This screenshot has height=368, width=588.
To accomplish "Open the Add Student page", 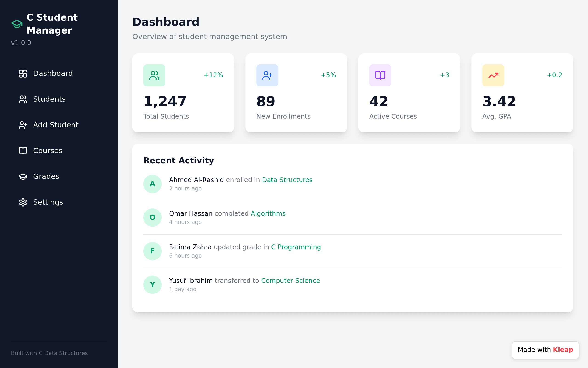I will click(59, 125).
